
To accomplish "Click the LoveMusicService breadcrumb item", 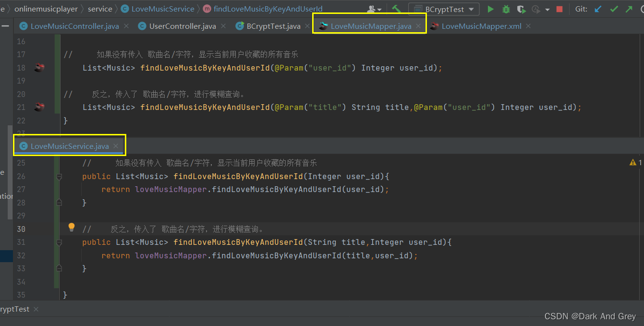I will (x=163, y=9).
